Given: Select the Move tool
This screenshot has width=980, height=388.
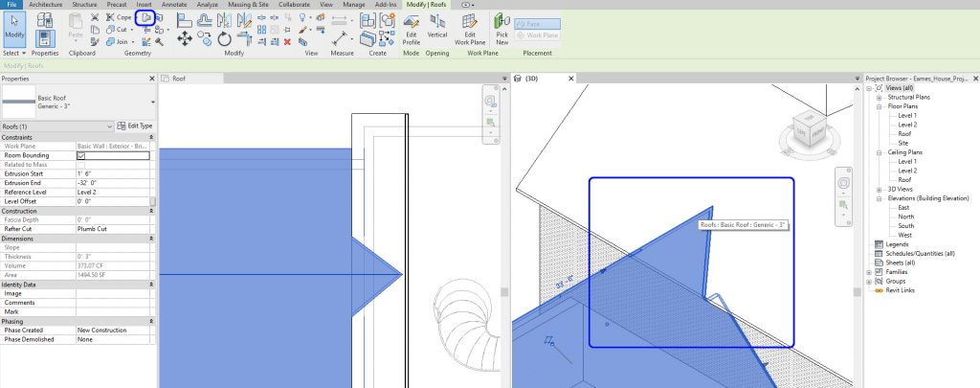Looking at the screenshot, I should [x=185, y=39].
